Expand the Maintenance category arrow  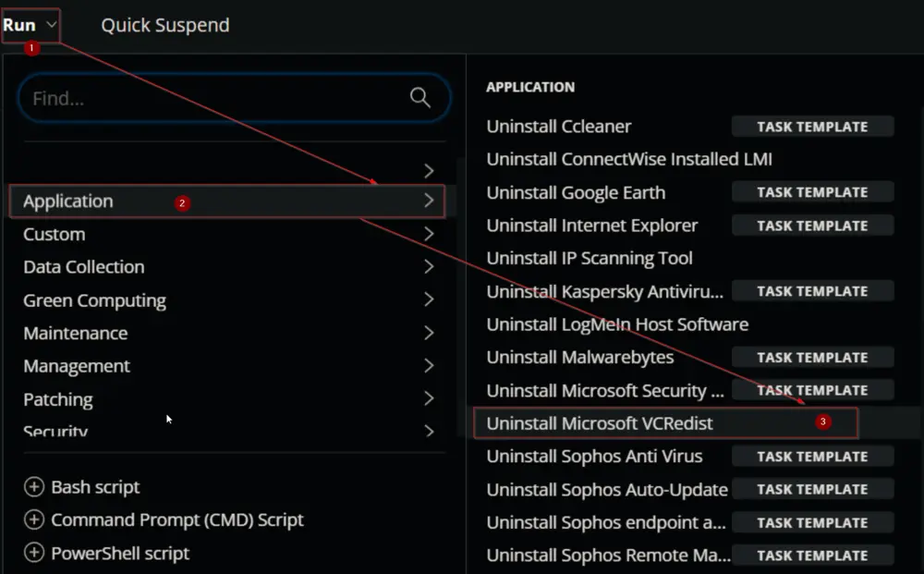[429, 333]
